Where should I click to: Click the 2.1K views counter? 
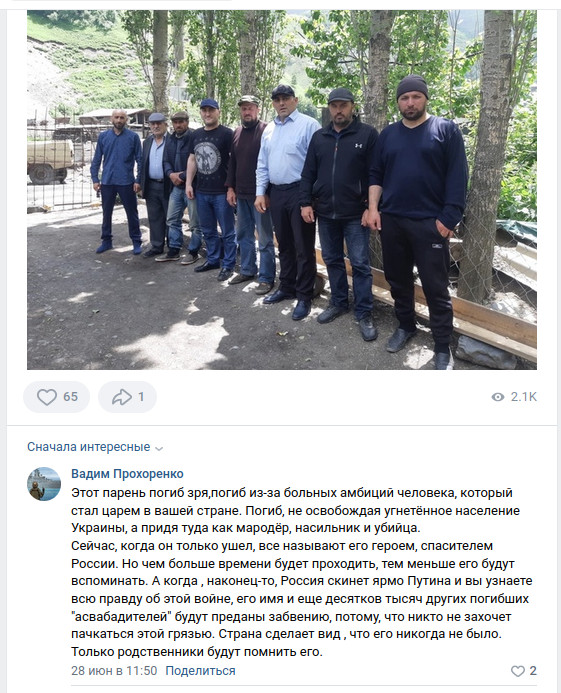click(x=524, y=397)
